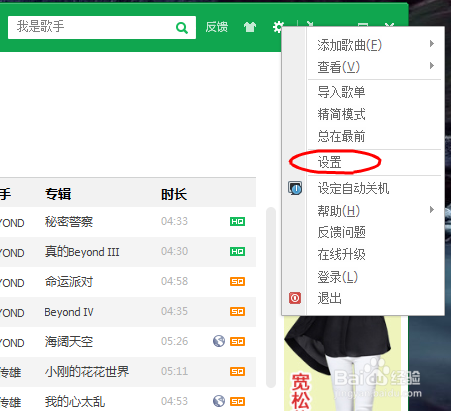Select album 秘密警察 in the list
Image resolution: width=451 pixels, height=411 pixels.
tap(69, 222)
